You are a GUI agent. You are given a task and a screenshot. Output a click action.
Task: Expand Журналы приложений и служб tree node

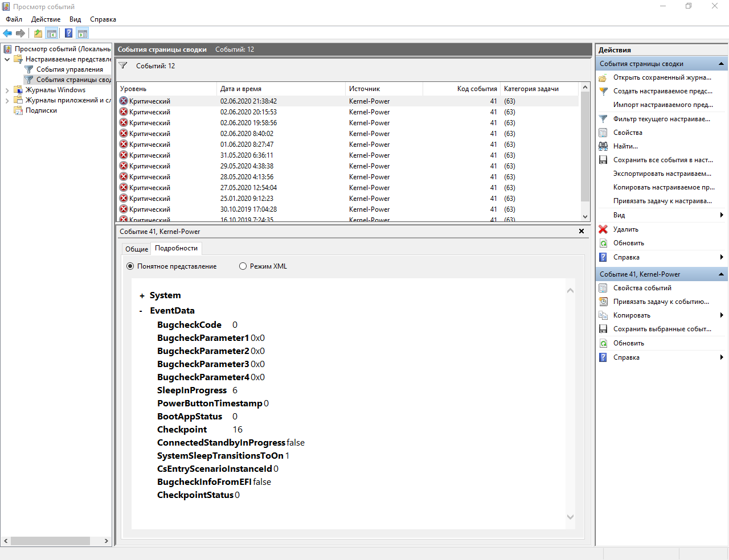pos(7,100)
